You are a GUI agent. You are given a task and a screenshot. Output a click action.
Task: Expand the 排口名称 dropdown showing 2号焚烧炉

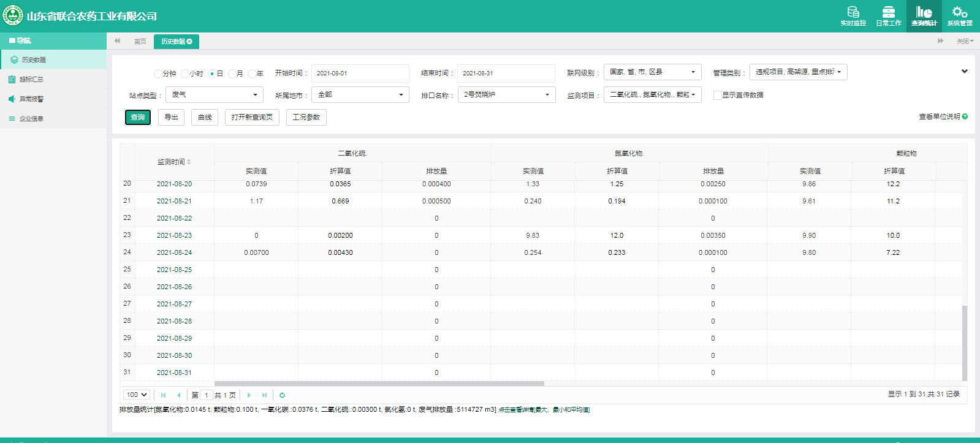click(506, 95)
